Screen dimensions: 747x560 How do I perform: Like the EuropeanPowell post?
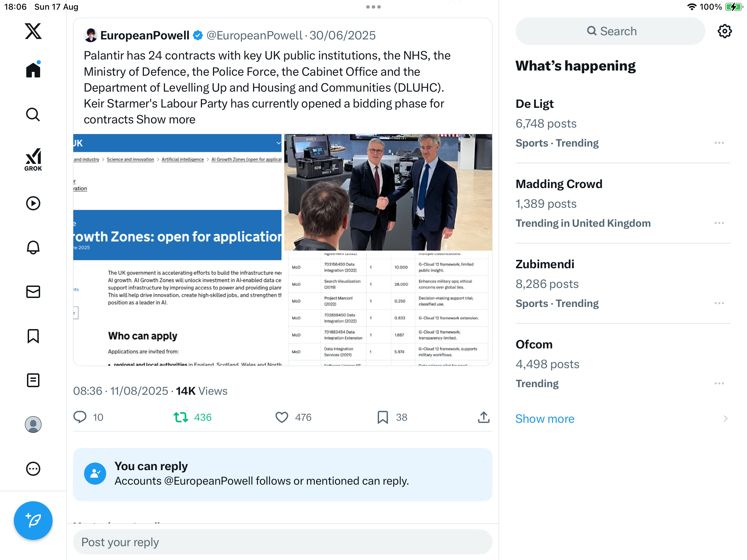point(282,417)
